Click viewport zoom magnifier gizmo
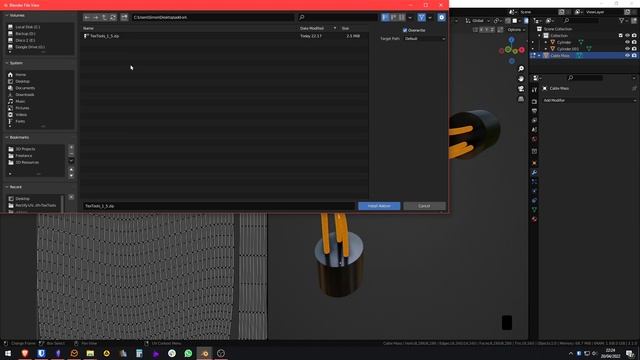This screenshot has width=640, height=360. 521,69
